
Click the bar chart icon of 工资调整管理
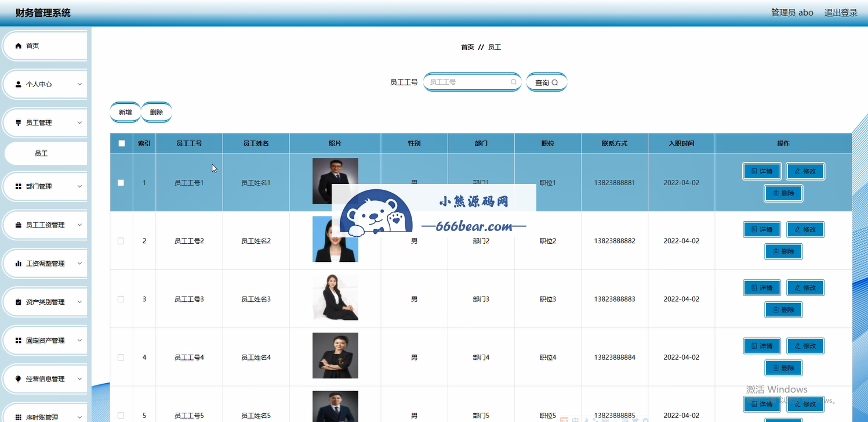pos(18,264)
